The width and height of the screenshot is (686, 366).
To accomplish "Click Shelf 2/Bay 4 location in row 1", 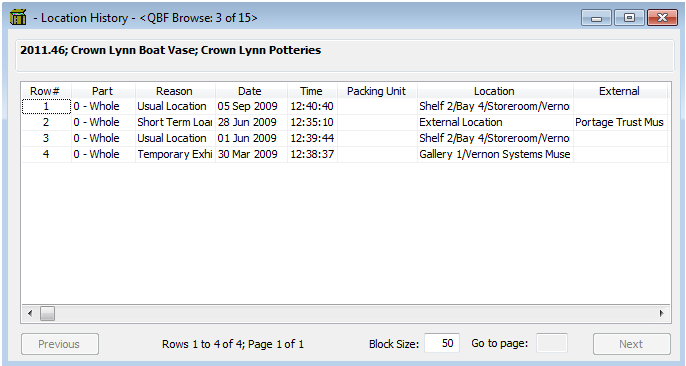I will (x=495, y=106).
